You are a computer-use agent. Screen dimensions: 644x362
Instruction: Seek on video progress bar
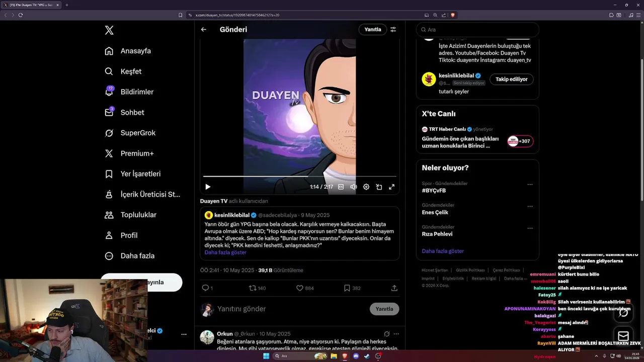(299, 176)
